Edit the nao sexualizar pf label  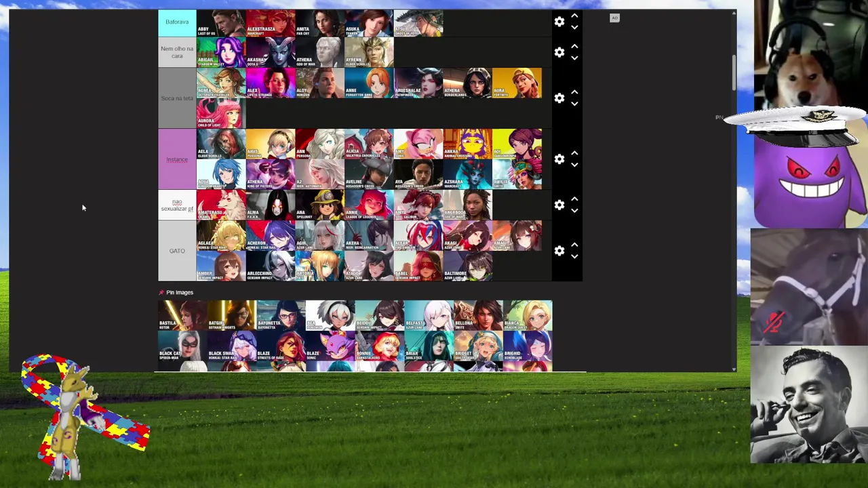click(x=177, y=205)
